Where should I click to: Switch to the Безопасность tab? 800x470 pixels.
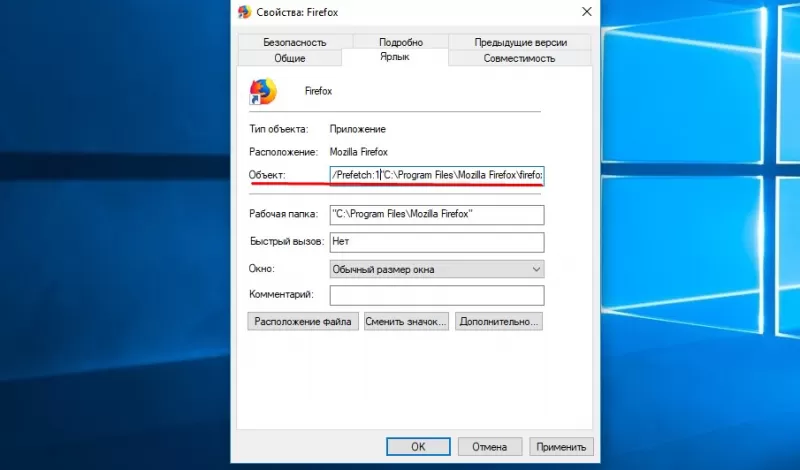click(x=295, y=42)
